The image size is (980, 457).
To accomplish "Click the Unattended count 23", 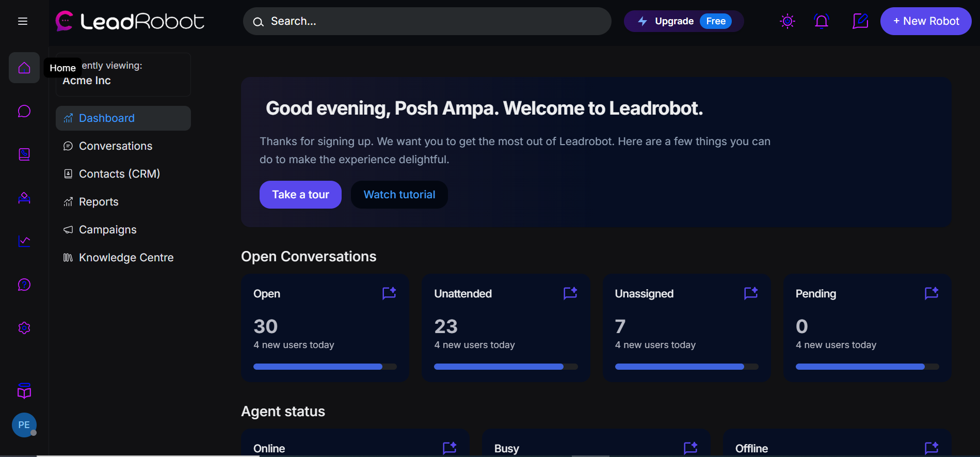I will point(446,326).
